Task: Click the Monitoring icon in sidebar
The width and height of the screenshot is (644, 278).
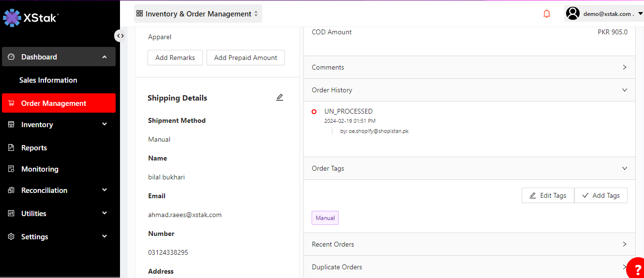Action: (x=11, y=169)
